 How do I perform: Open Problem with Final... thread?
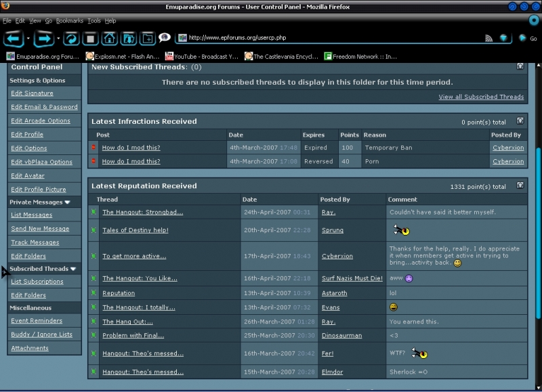[133, 335]
